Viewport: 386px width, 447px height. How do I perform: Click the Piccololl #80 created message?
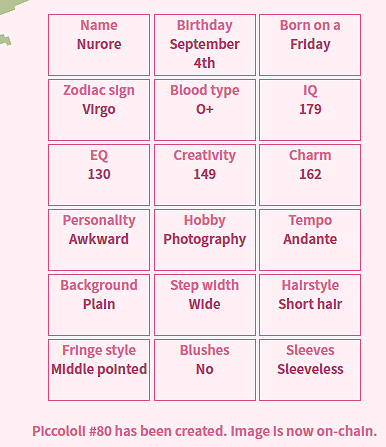pos(204,431)
